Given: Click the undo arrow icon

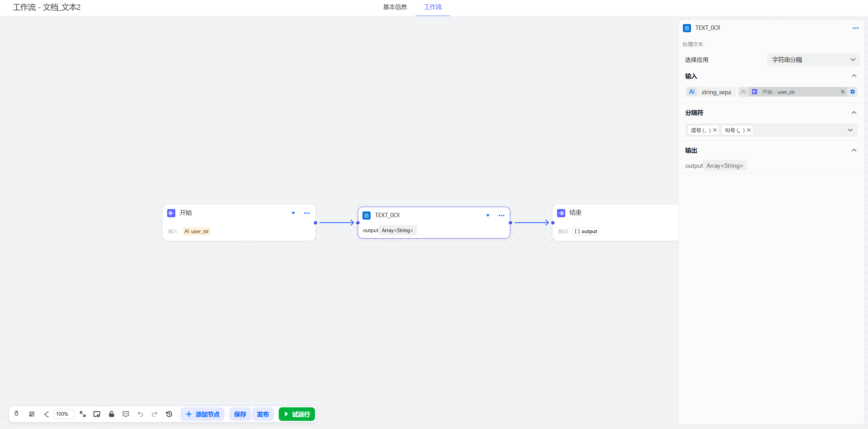Looking at the screenshot, I should pyautogui.click(x=140, y=414).
